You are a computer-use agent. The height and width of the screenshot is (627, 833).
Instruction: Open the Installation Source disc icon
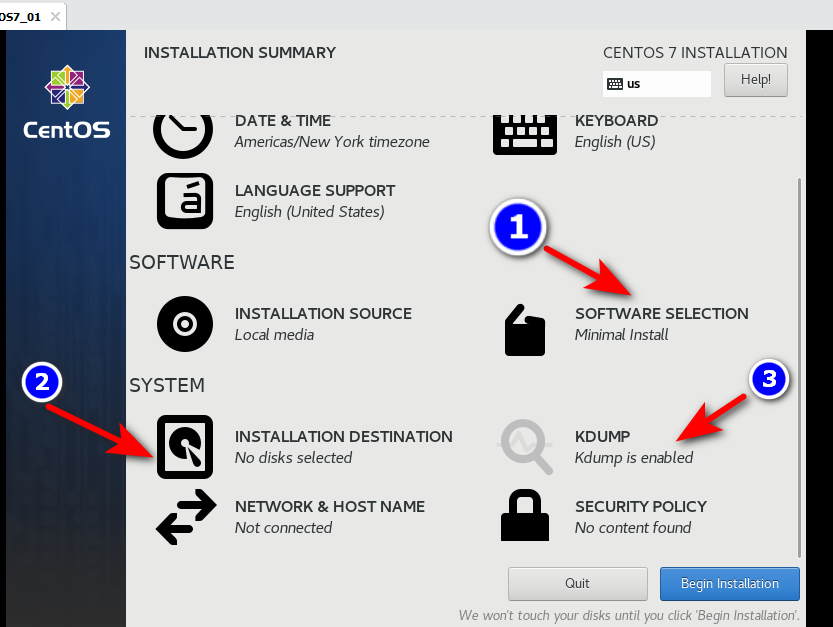185,324
